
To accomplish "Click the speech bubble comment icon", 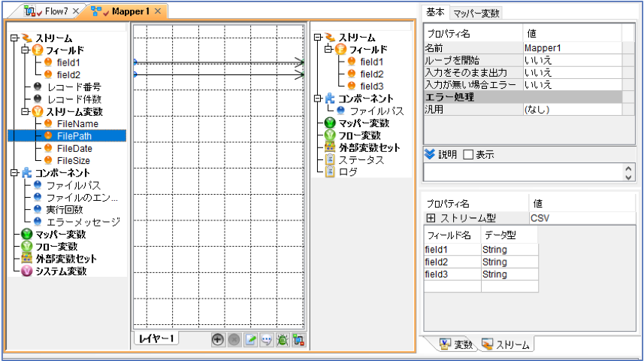I will [x=267, y=340].
